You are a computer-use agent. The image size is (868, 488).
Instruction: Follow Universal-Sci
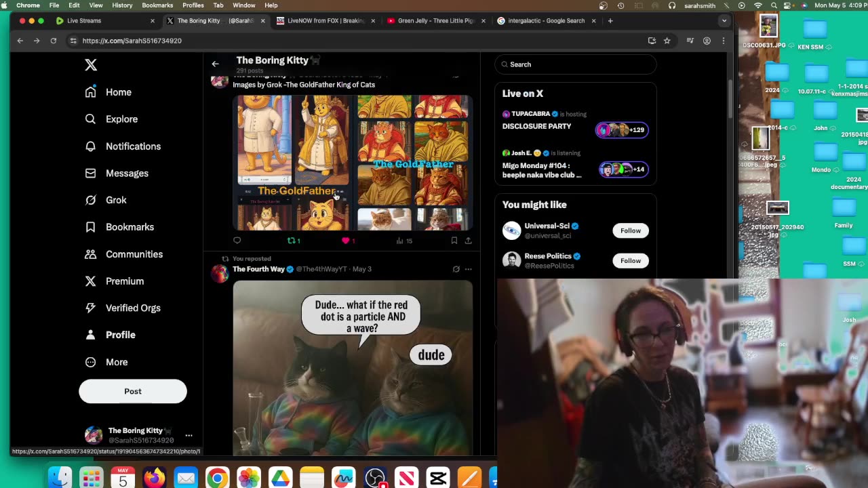[x=631, y=230]
